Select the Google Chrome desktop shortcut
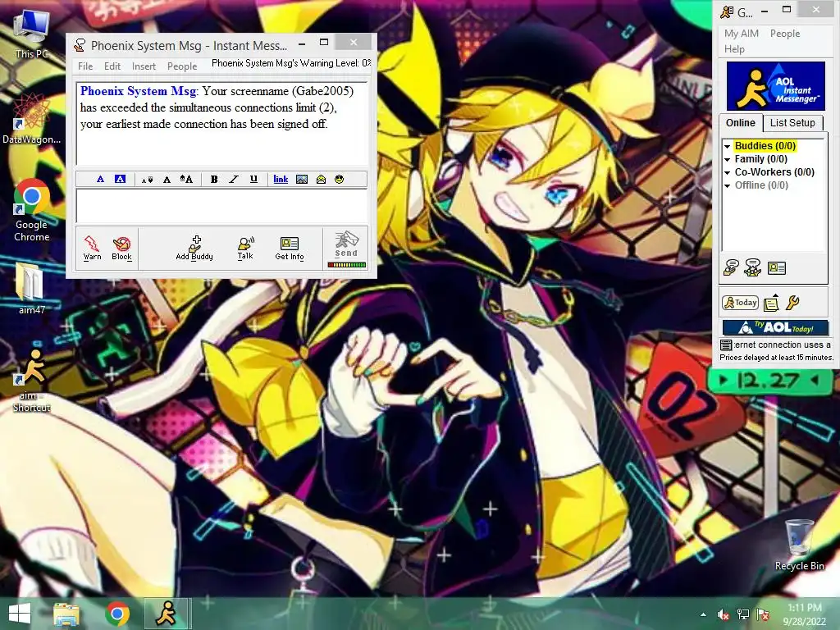The height and width of the screenshot is (630, 840). (x=32, y=210)
